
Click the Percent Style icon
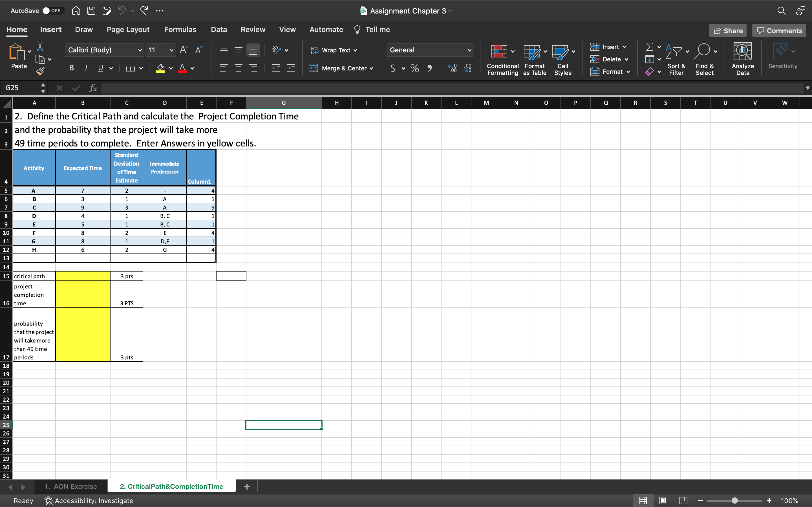pyautogui.click(x=415, y=68)
